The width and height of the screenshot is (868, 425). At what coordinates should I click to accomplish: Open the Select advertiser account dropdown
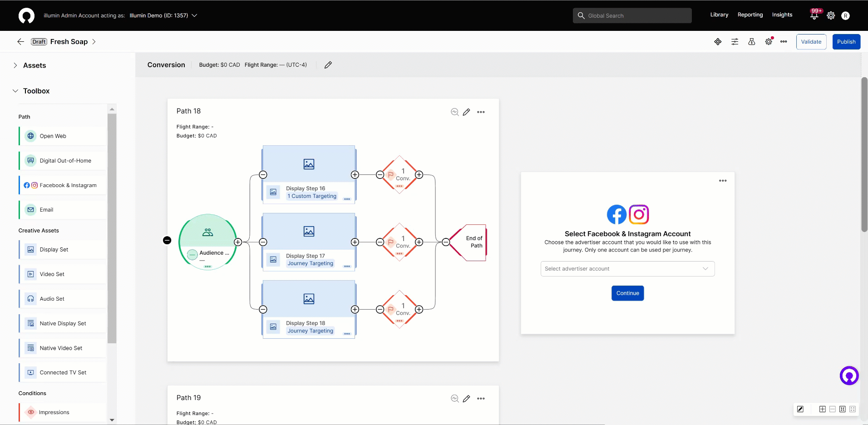(x=627, y=269)
